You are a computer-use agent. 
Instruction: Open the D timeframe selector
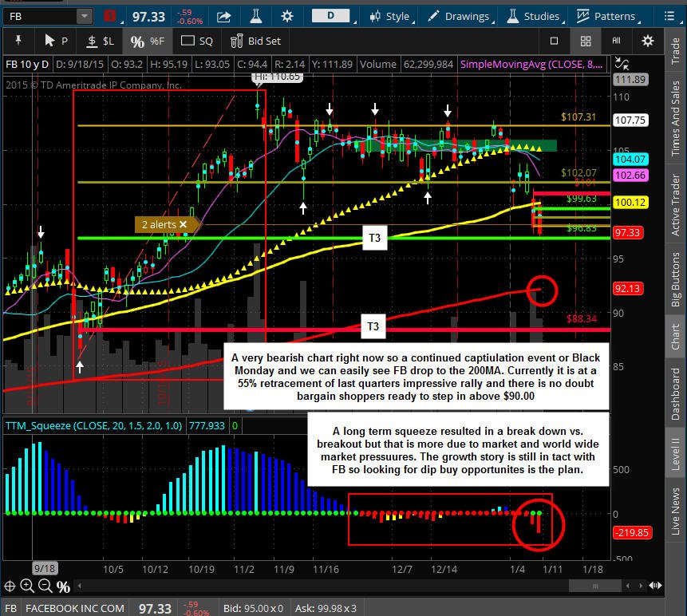331,16
